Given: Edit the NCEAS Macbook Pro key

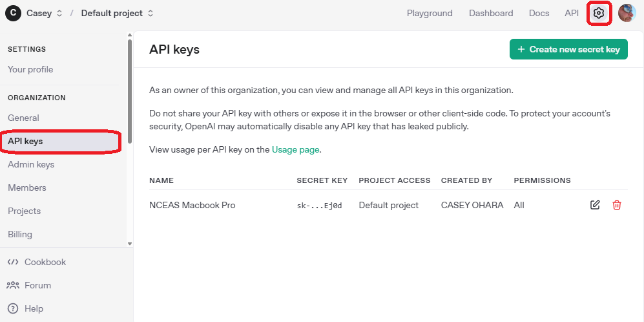Looking at the screenshot, I should (x=595, y=205).
